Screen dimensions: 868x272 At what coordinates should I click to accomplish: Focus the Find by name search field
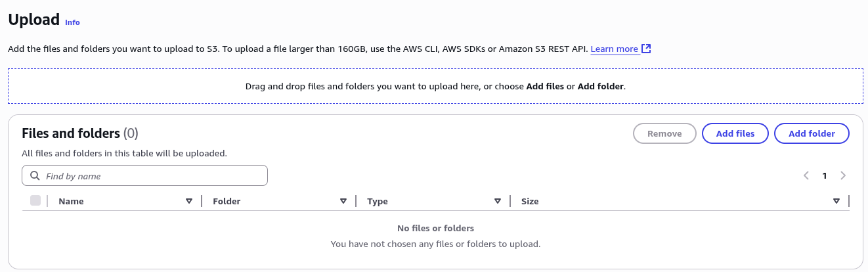point(145,176)
